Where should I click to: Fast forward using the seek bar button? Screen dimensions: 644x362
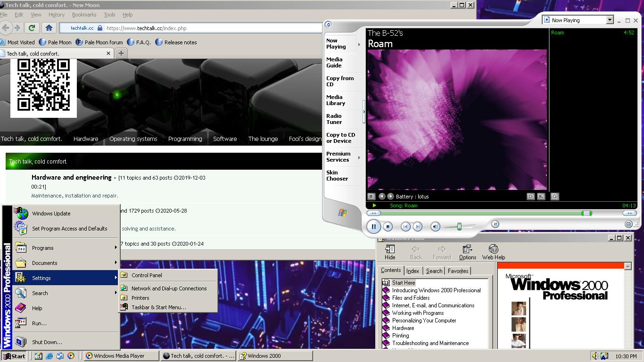(x=629, y=214)
